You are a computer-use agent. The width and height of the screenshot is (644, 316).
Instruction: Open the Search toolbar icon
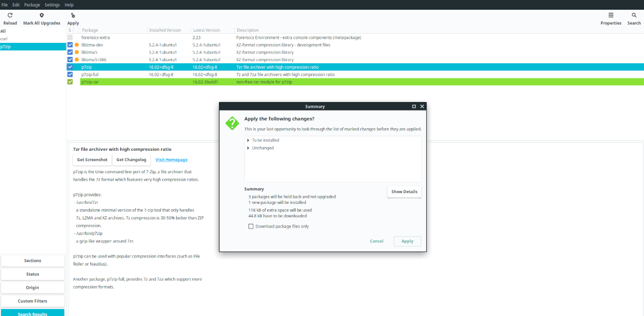(634, 16)
